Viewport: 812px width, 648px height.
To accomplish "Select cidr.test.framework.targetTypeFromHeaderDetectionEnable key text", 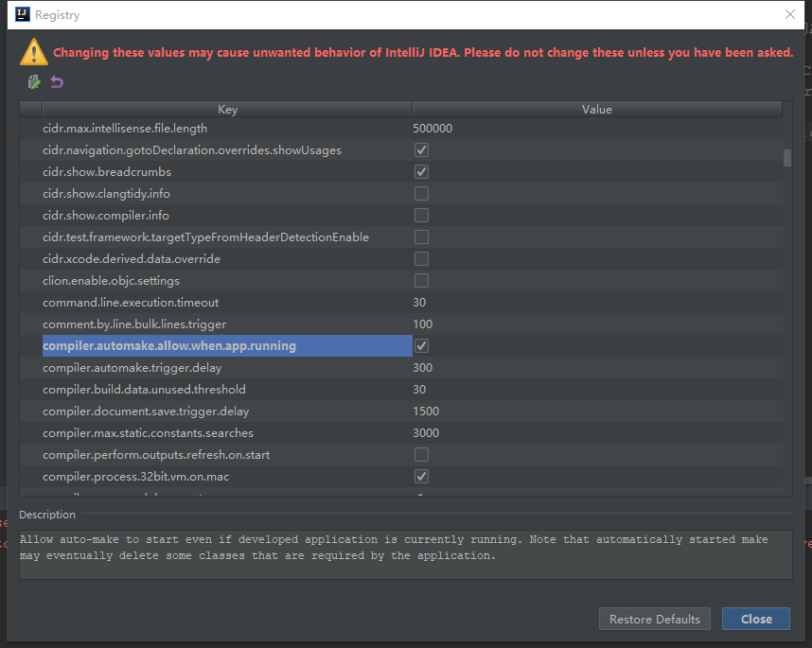I will tap(205, 237).
